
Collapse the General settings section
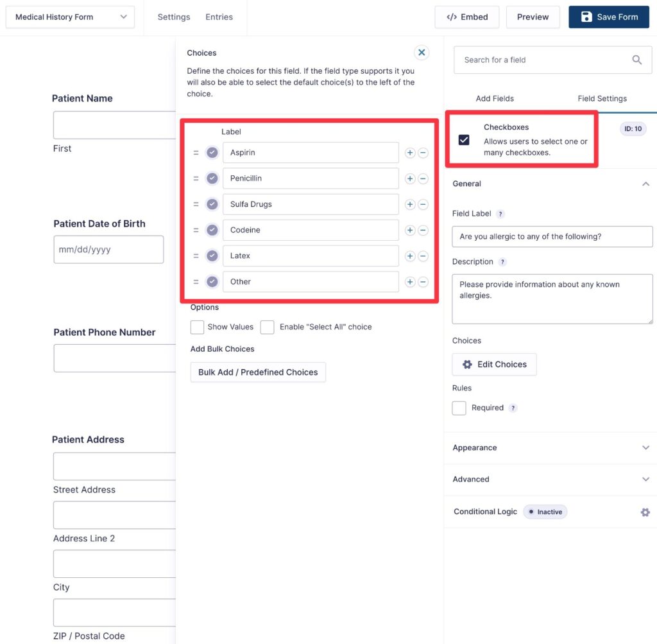click(645, 183)
